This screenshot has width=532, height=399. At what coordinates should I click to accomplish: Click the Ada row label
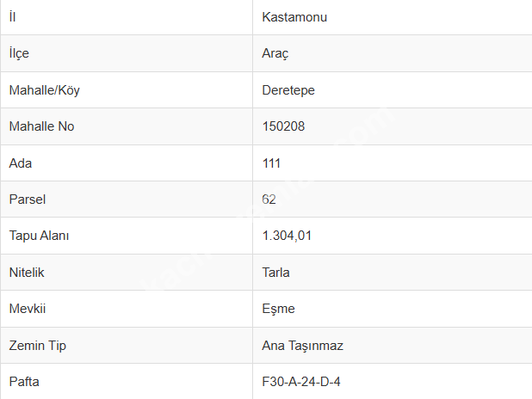click(20, 163)
